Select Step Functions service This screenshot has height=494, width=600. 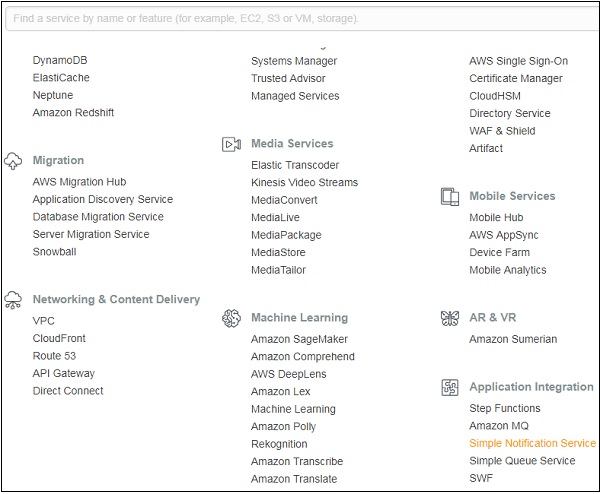coord(505,408)
